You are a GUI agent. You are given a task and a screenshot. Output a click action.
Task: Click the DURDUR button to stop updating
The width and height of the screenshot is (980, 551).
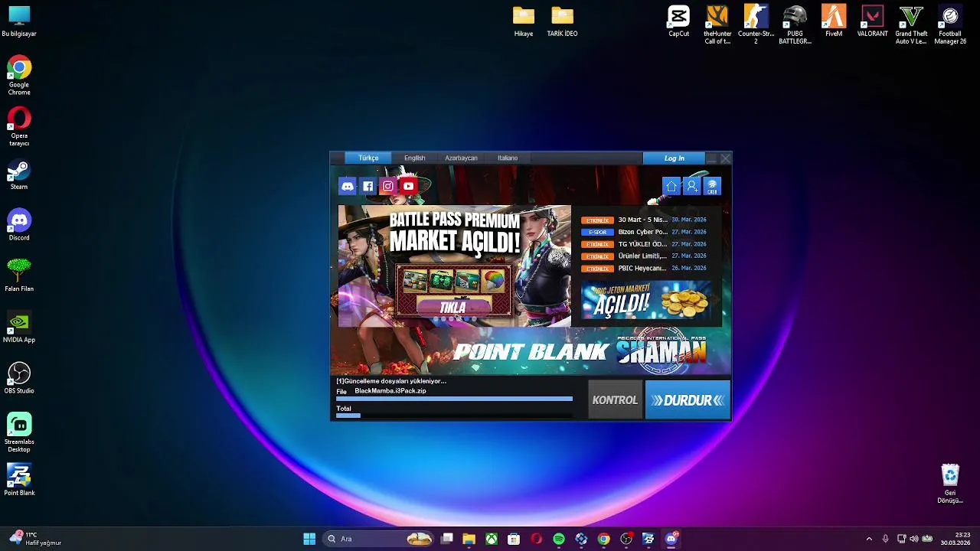point(688,400)
